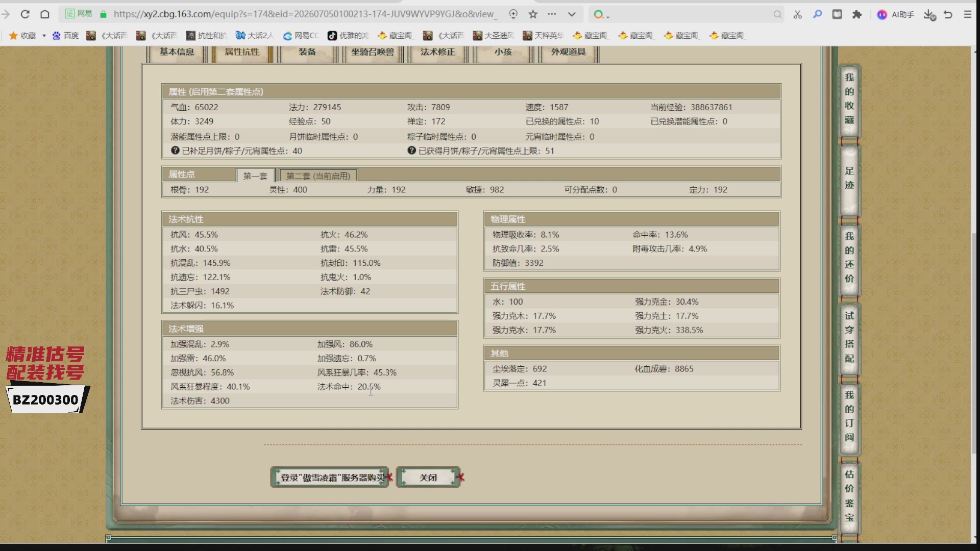980x551 pixels.
Task: Open the reader/speed mode icon in the address bar
Action: (513, 14)
